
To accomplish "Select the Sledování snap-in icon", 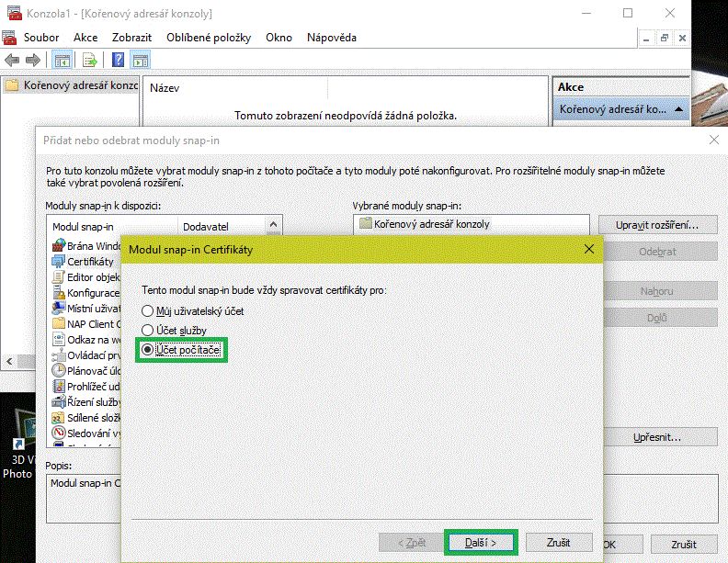I will (x=58, y=434).
